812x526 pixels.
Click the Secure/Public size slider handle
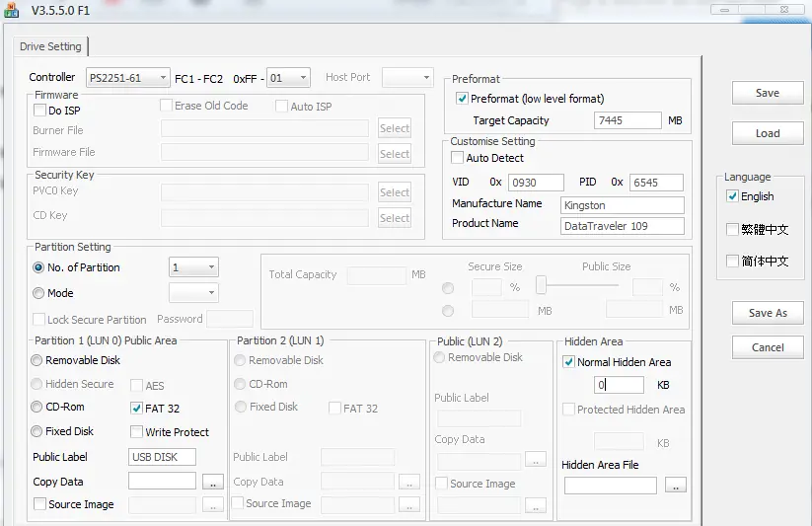pyautogui.click(x=541, y=284)
